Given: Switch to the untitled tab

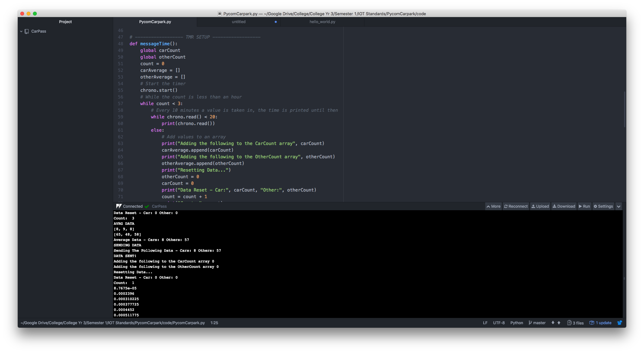Looking at the screenshot, I should click(x=239, y=22).
